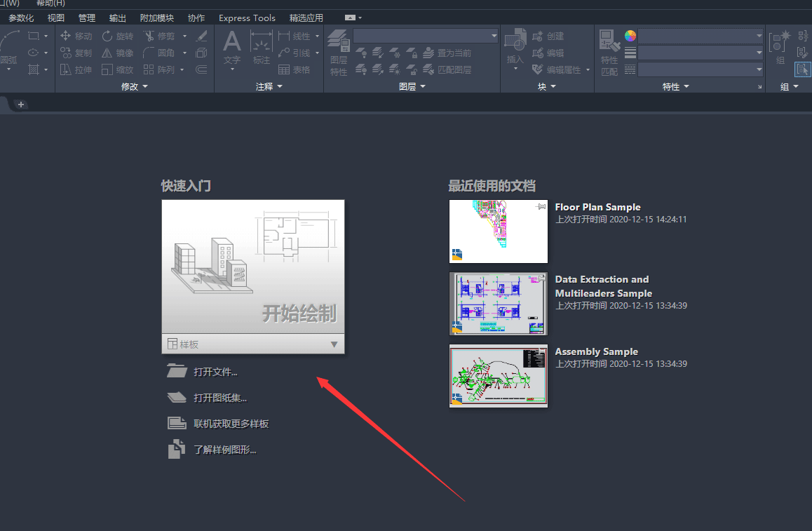Open the 精选应用 ribbon tab

click(x=306, y=18)
